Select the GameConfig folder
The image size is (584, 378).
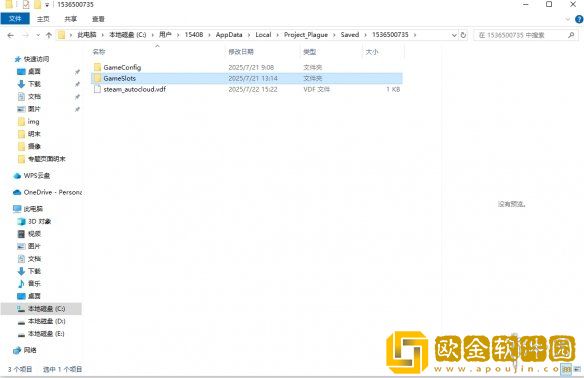[247, 67]
